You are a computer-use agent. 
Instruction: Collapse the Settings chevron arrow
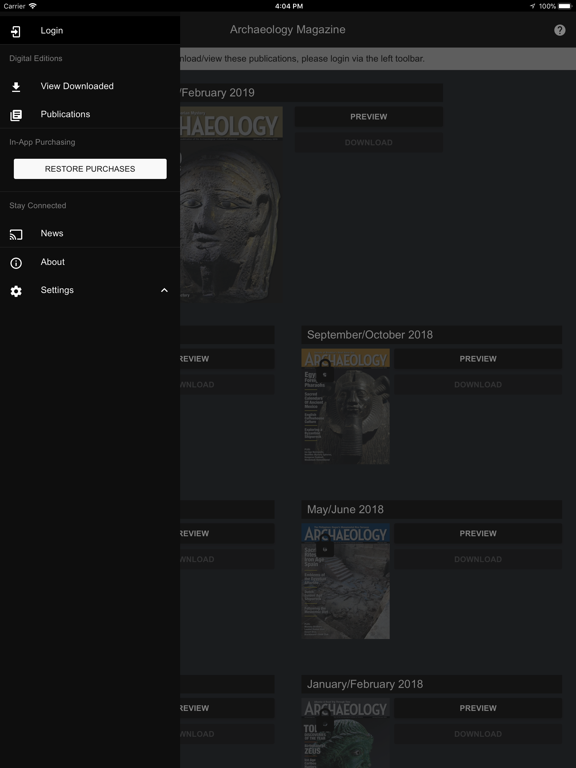click(x=164, y=290)
